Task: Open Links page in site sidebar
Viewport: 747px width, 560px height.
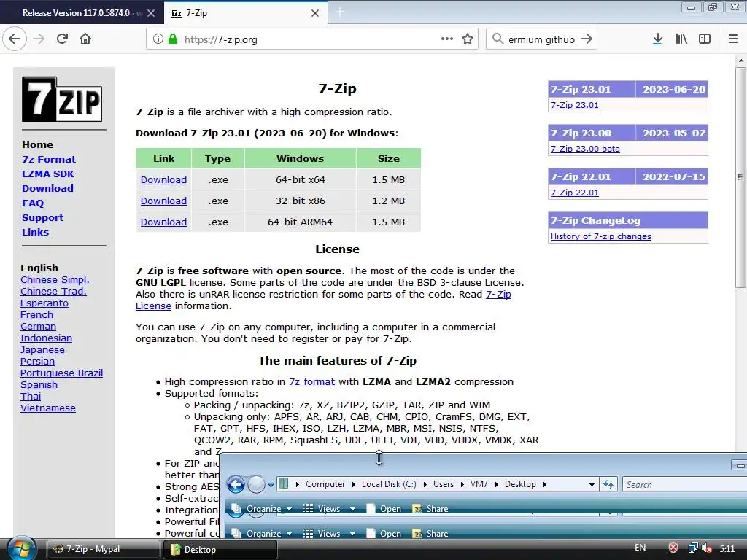Action: point(35,233)
